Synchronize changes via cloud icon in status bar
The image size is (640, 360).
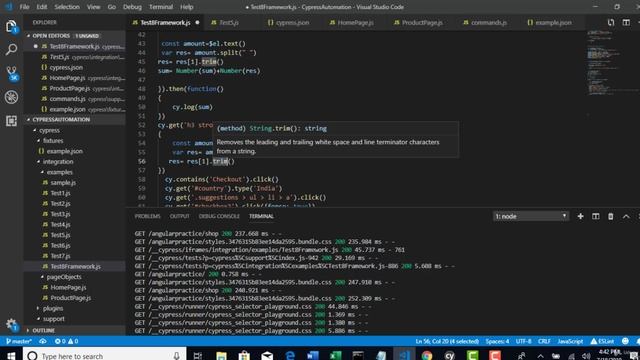[x=43, y=341]
